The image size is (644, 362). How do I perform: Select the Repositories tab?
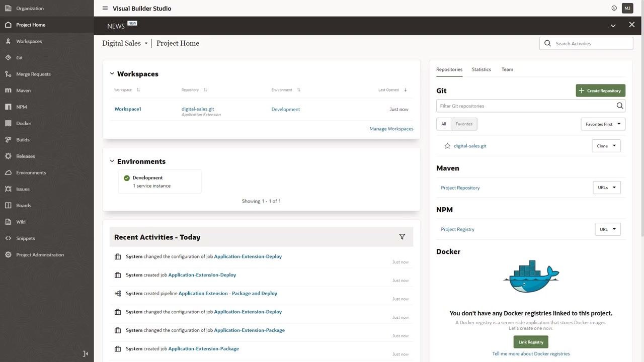click(449, 69)
